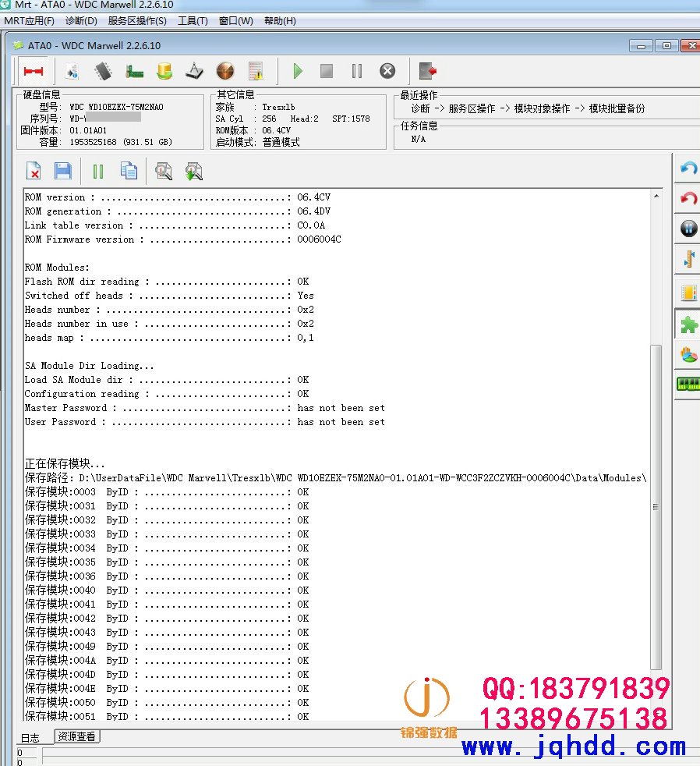Screen dimensions: 700x766
Task: Click the Master Password log line
Action: click(204, 408)
